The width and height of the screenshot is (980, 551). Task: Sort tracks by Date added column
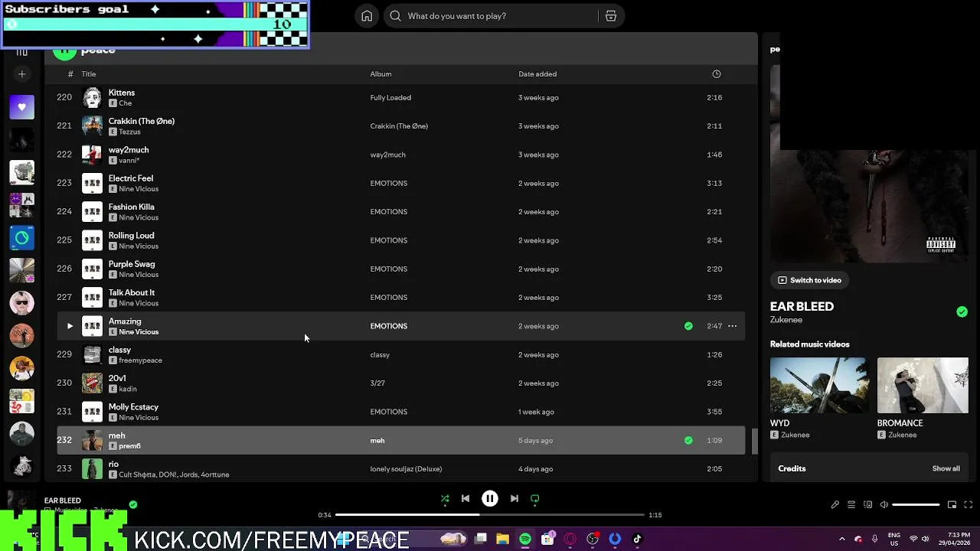coord(537,74)
